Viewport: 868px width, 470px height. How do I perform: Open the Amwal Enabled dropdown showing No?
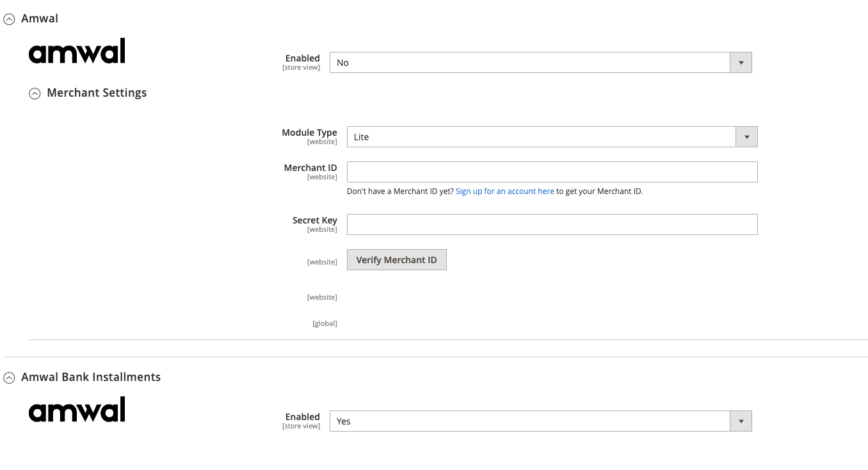(540, 63)
